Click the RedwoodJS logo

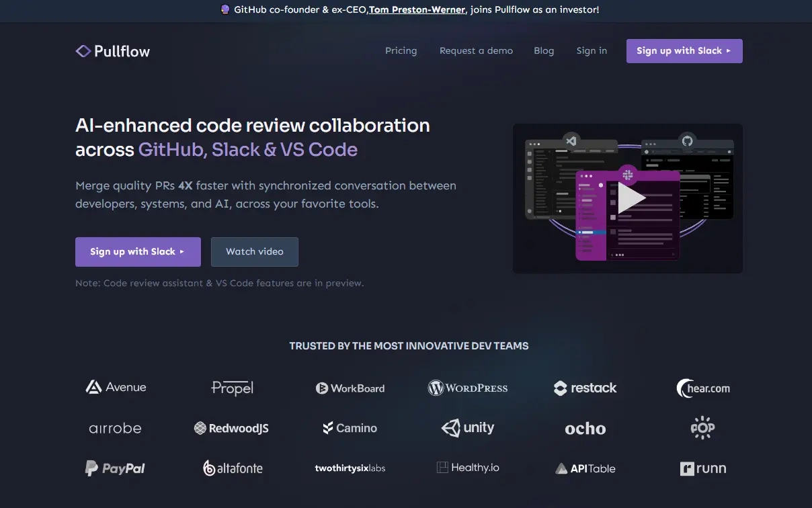tap(231, 428)
